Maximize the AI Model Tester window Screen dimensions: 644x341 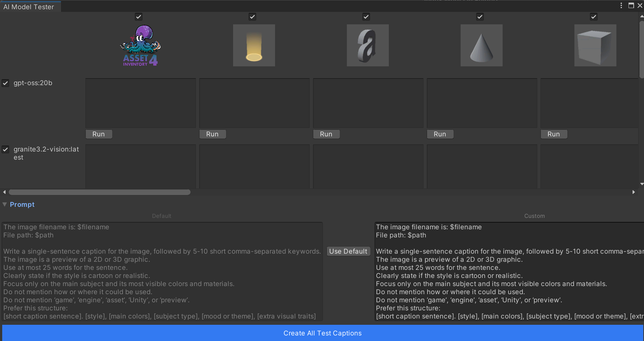[631, 6]
